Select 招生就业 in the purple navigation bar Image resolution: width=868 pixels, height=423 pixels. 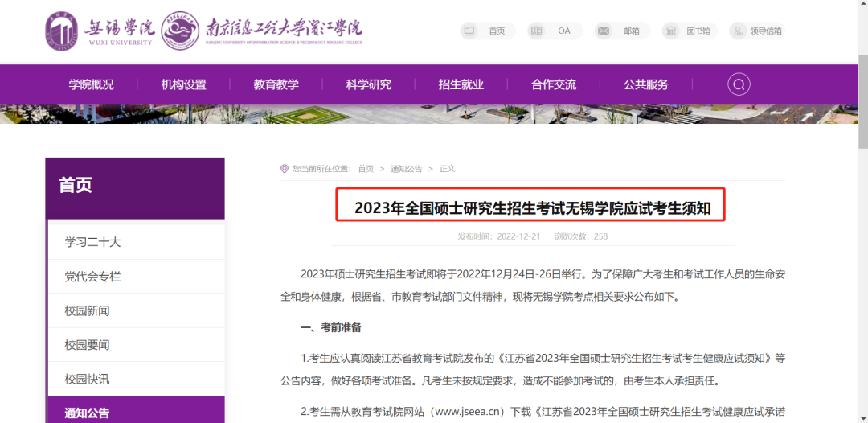[461, 84]
